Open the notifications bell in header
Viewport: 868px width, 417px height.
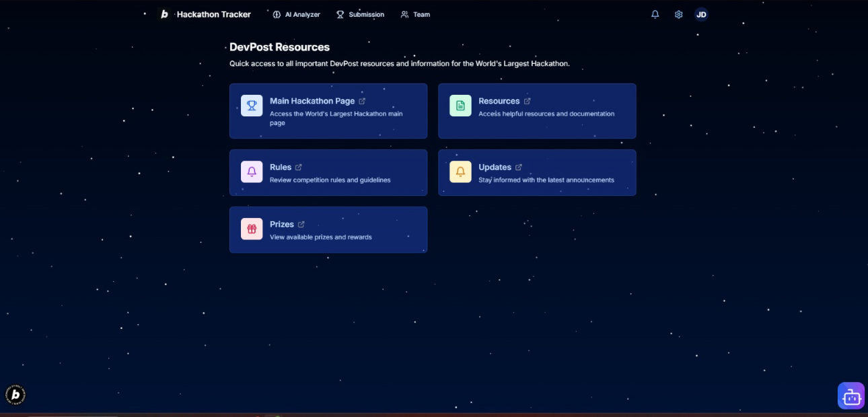pyautogui.click(x=655, y=14)
